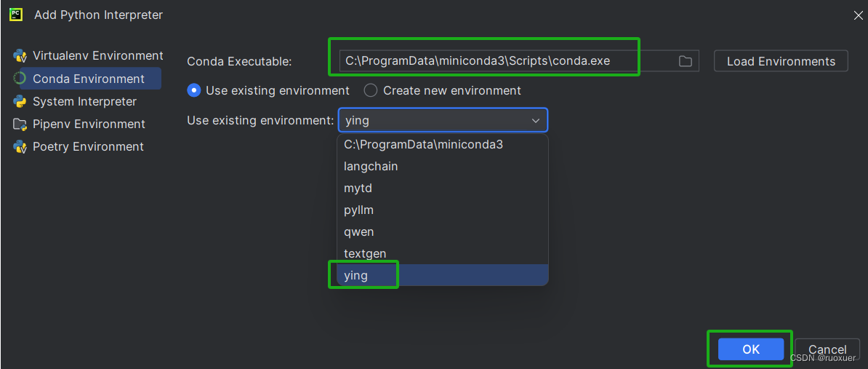This screenshot has width=868, height=369.
Task: Browse for conda executable via folder icon
Action: [x=686, y=61]
